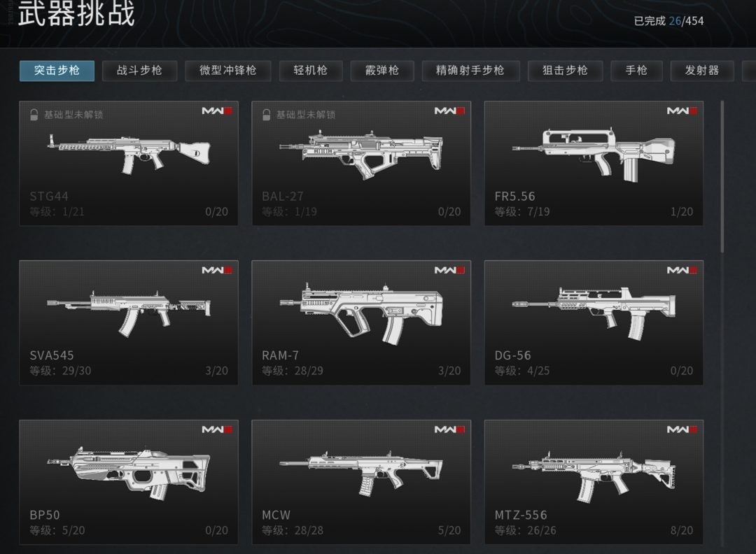Open the 霰弹枪 category tab
Screen dimensions: 756x554
coord(382,71)
